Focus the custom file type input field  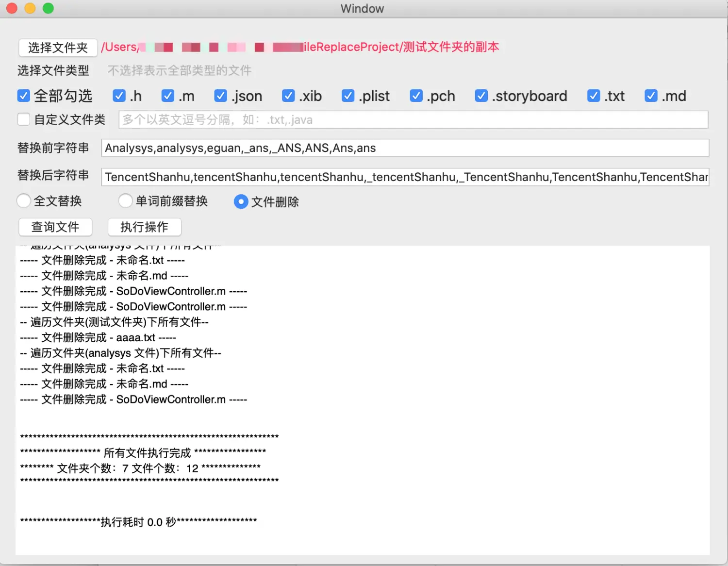(x=414, y=120)
